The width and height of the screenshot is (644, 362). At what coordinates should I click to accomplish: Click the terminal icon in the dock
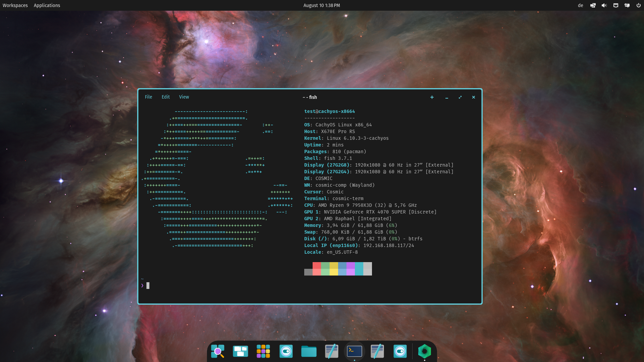pyautogui.click(x=355, y=351)
